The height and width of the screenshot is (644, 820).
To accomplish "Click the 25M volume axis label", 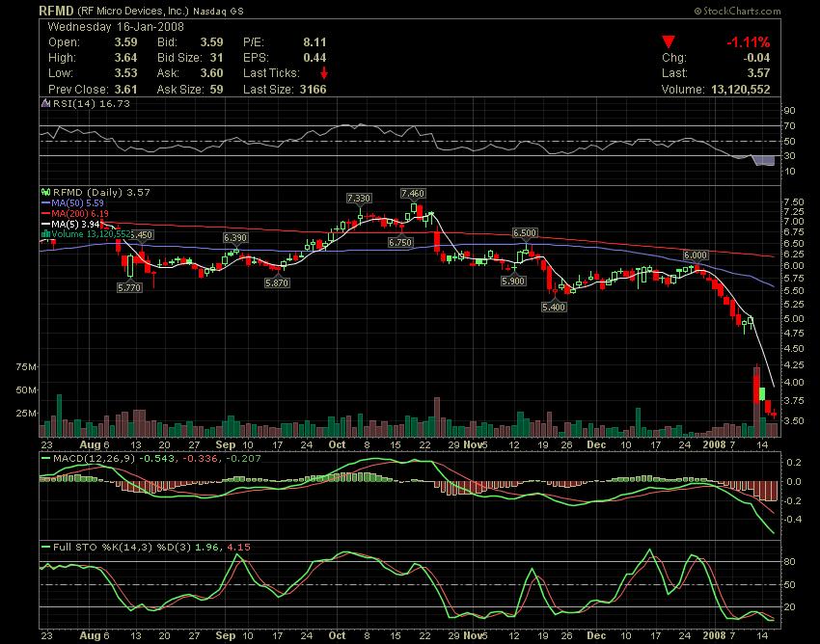I will pyautogui.click(x=26, y=414).
